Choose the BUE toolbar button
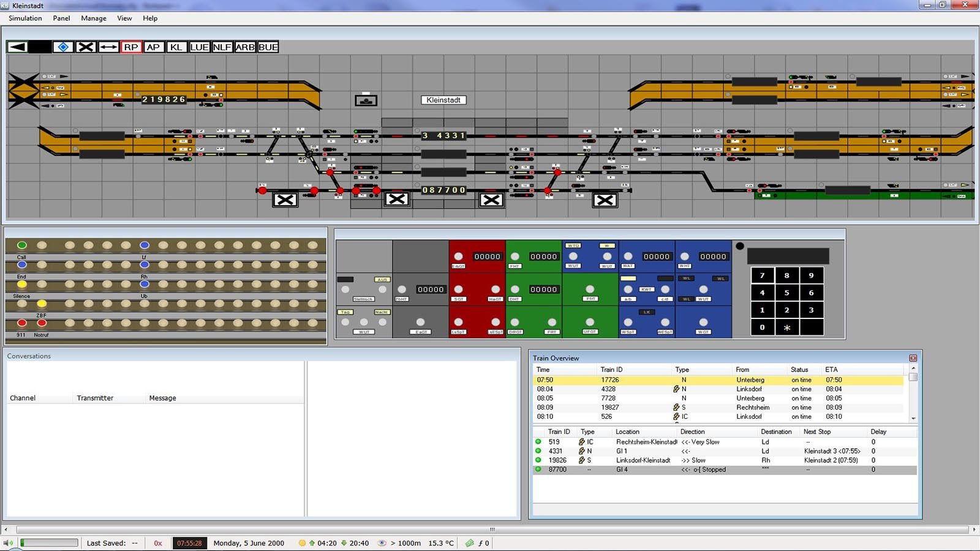Image resolution: width=980 pixels, height=551 pixels. click(268, 47)
